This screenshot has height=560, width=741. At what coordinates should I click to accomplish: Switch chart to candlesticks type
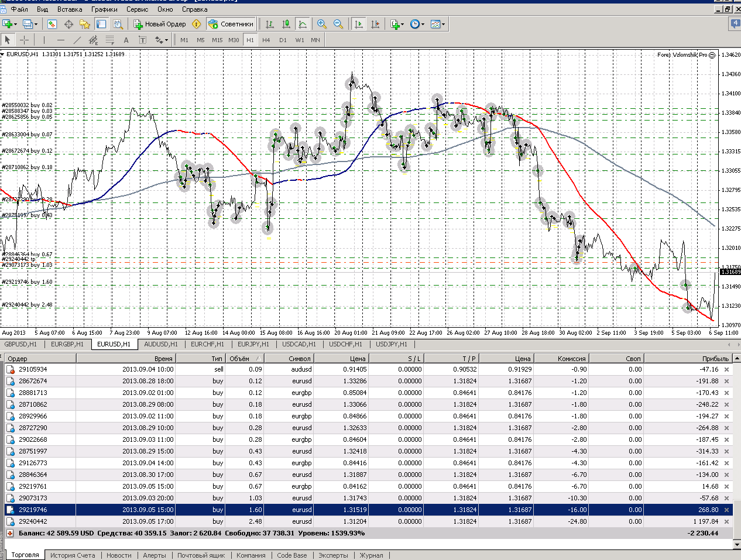[286, 24]
